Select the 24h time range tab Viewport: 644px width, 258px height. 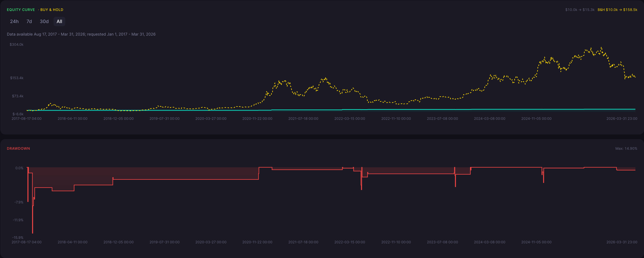(x=14, y=21)
